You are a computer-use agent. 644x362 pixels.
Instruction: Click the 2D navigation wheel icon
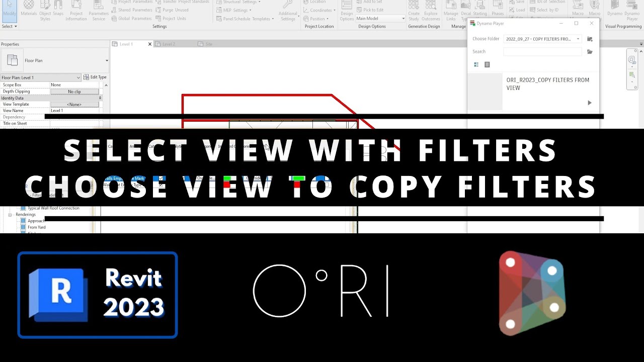[632, 60]
